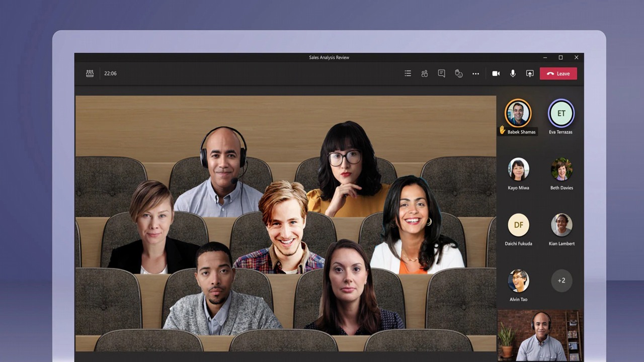
Task: Expand the +2 additional participants bubble
Action: [561, 281]
